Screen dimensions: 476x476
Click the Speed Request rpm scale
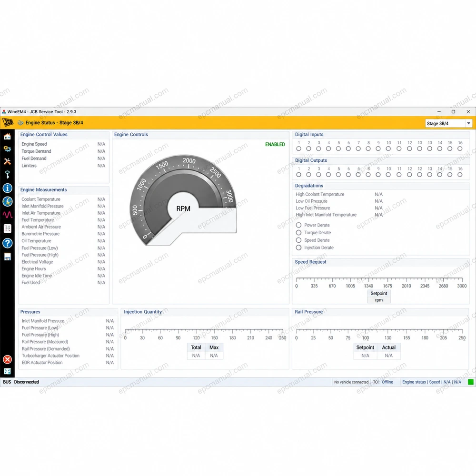(x=379, y=283)
